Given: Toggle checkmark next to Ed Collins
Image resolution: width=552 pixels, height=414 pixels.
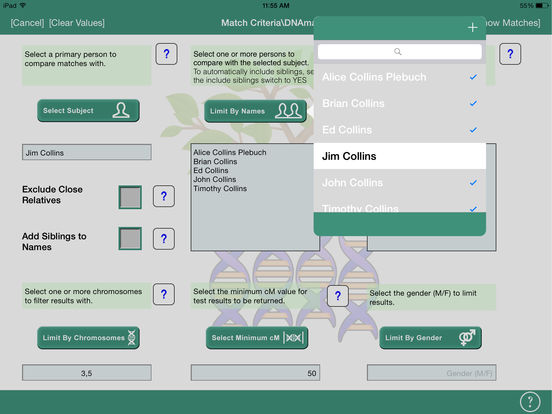Looking at the screenshot, I should (473, 130).
